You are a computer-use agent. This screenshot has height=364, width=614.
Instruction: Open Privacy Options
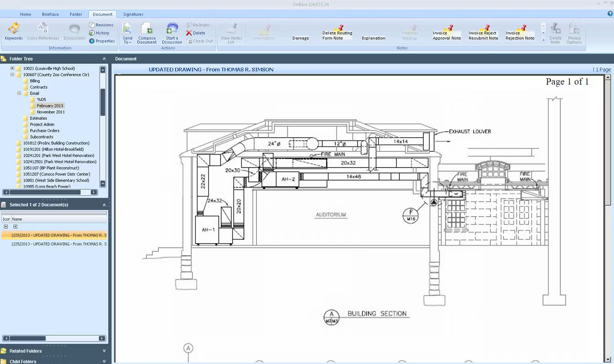pos(575,31)
